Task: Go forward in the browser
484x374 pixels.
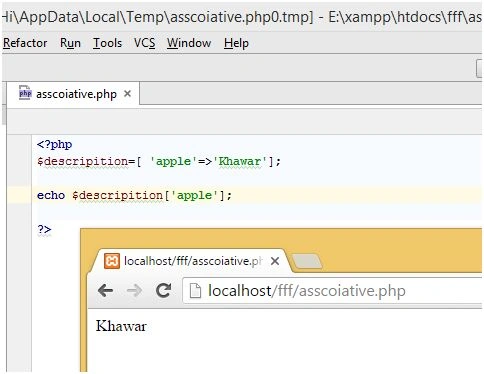Action: (134, 291)
